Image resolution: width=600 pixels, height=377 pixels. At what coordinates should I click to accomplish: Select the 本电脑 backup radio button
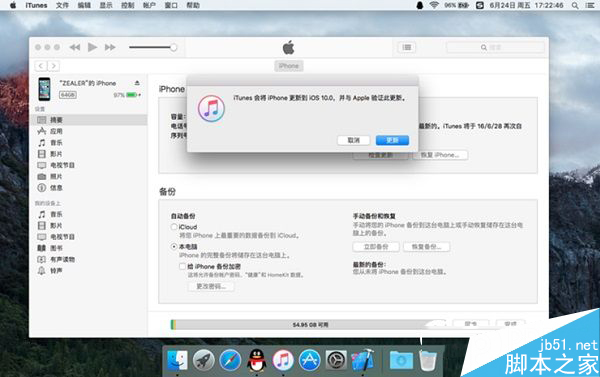[x=174, y=247]
